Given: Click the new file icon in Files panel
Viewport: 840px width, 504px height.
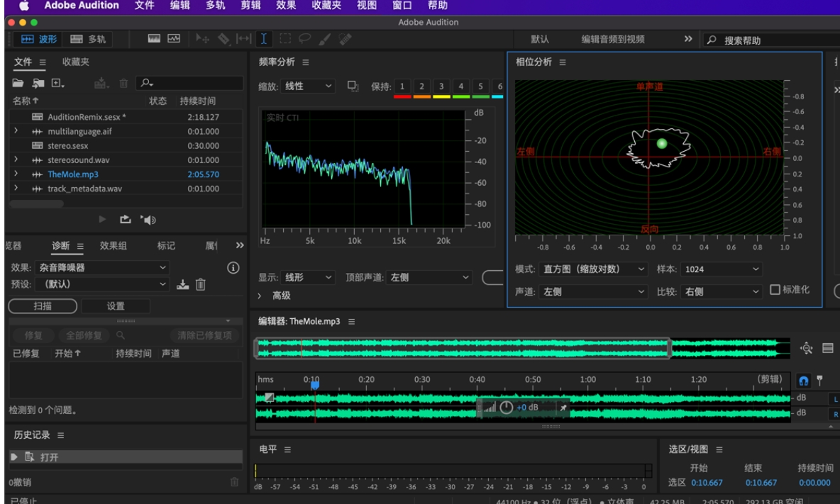Looking at the screenshot, I should (57, 83).
